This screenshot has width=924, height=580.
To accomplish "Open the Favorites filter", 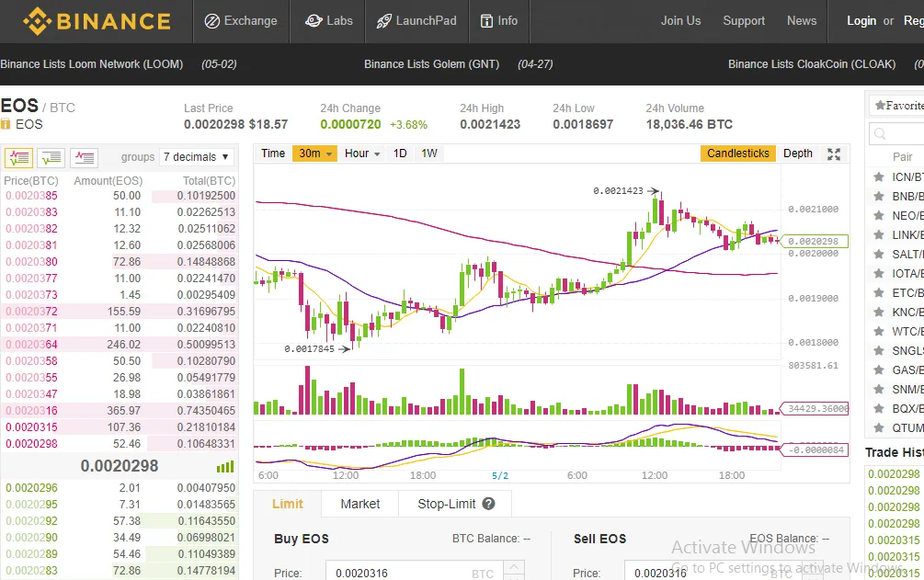I will (x=898, y=106).
